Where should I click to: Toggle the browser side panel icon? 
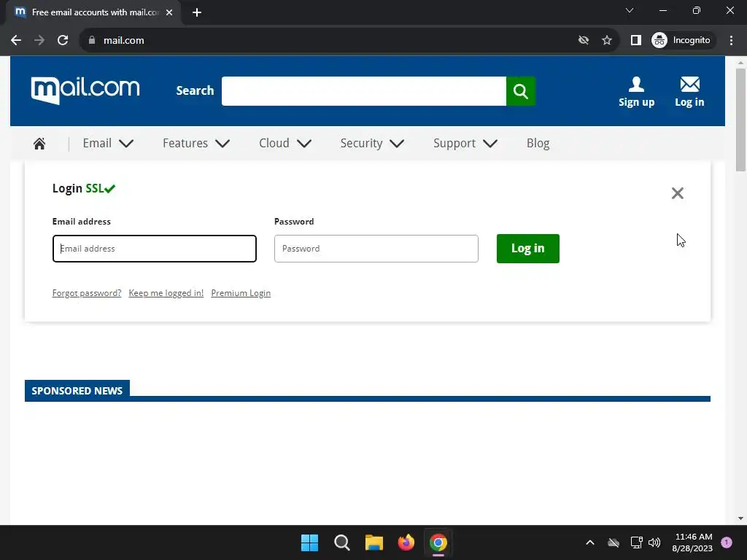tap(635, 40)
